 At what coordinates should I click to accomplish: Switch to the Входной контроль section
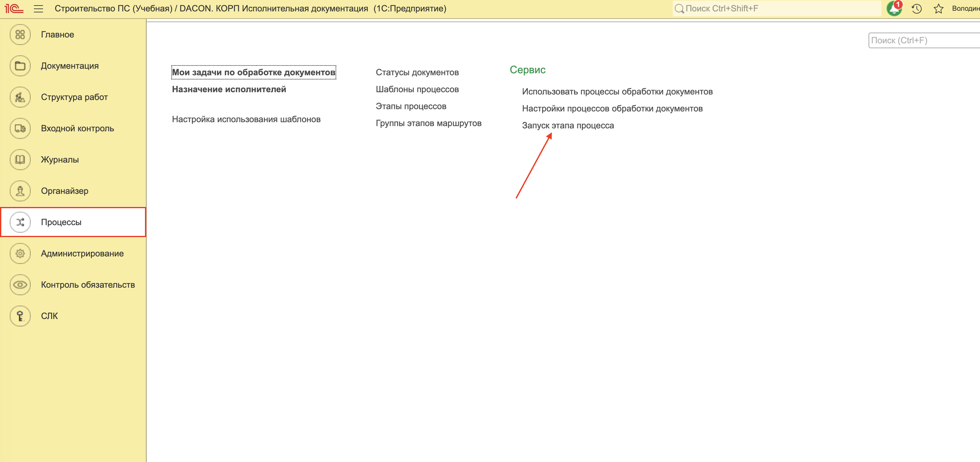[77, 128]
